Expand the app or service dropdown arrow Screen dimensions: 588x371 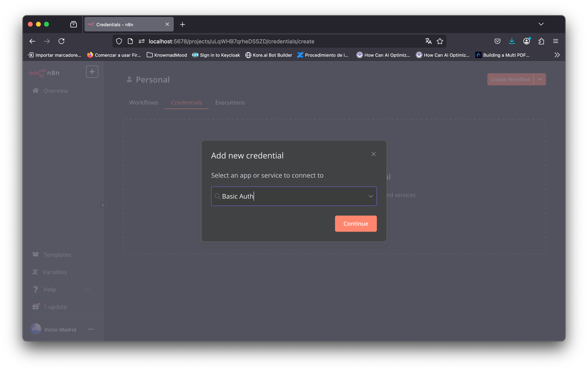click(x=370, y=196)
